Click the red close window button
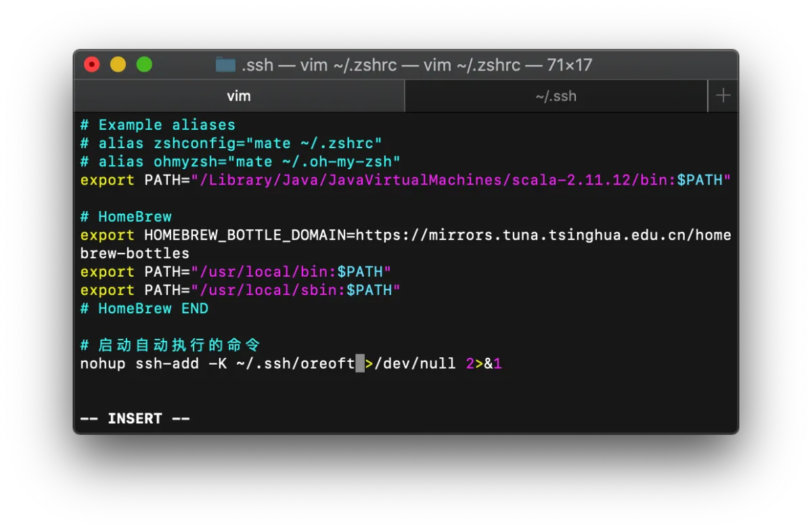Image resolution: width=812 pixels, height=531 pixels. 91,65
